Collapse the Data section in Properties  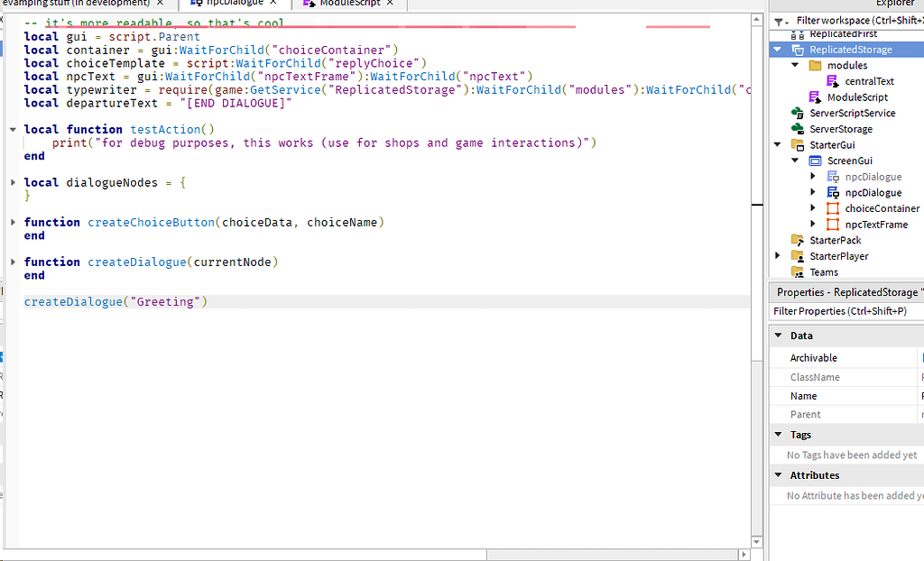780,335
